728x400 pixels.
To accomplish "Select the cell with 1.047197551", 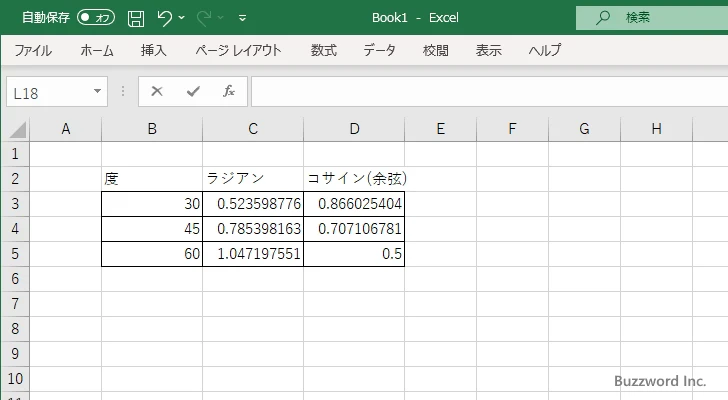I will point(253,254).
